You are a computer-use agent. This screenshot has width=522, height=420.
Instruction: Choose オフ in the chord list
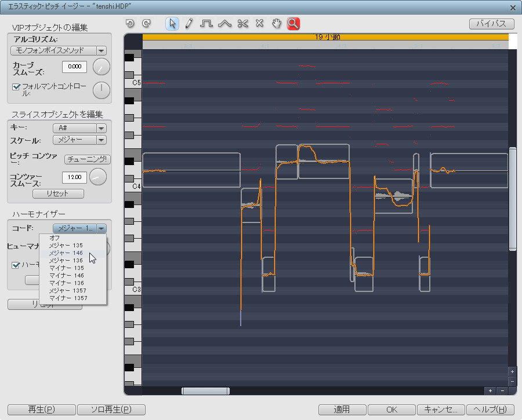[73, 238]
